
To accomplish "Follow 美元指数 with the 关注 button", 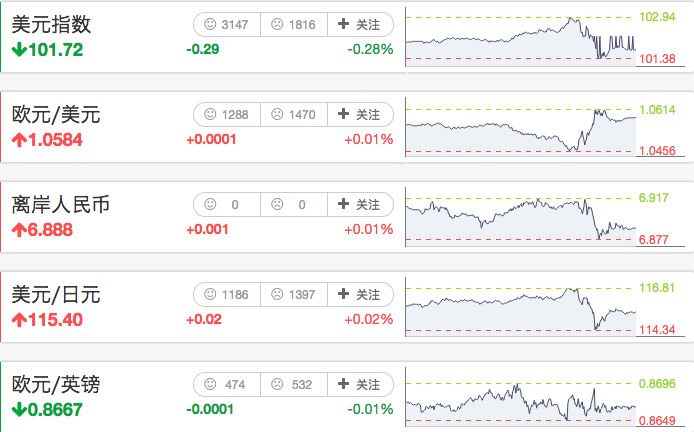I will [359, 24].
